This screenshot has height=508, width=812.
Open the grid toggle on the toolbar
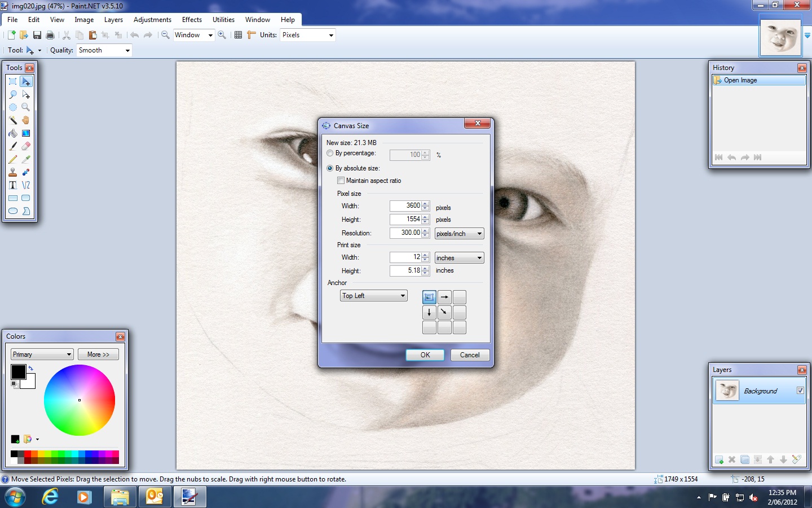pyautogui.click(x=238, y=34)
